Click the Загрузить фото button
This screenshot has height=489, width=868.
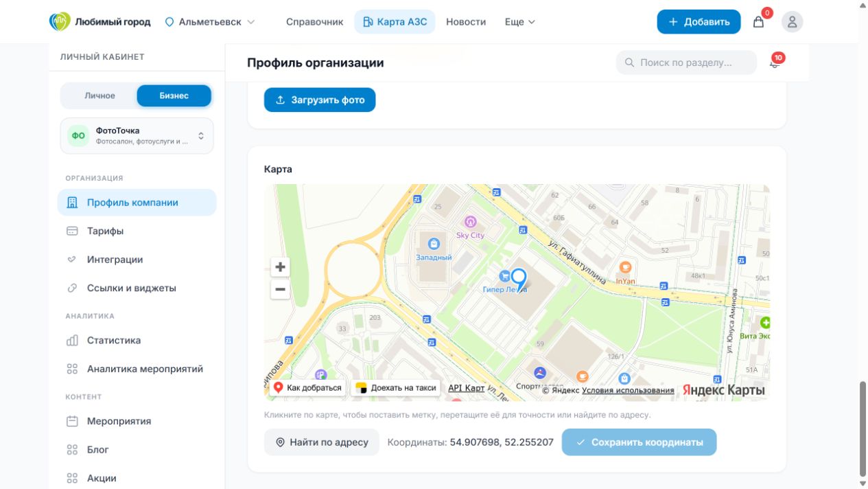point(320,100)
